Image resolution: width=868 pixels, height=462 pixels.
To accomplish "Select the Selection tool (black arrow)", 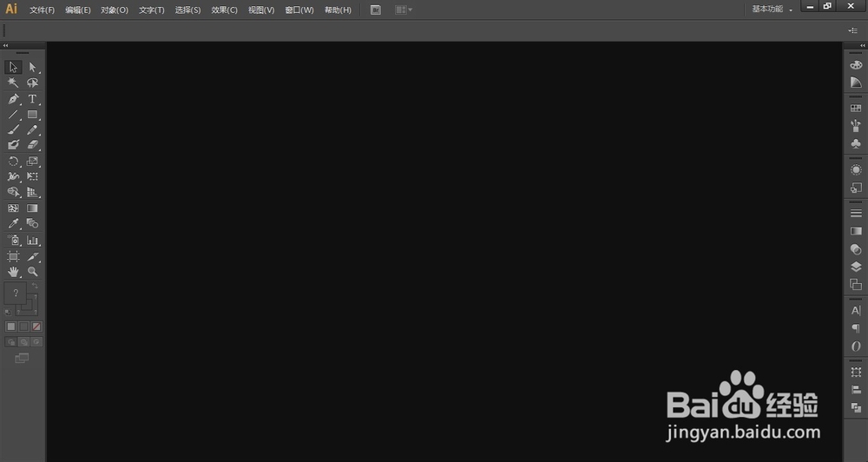I will click(13, 67).
